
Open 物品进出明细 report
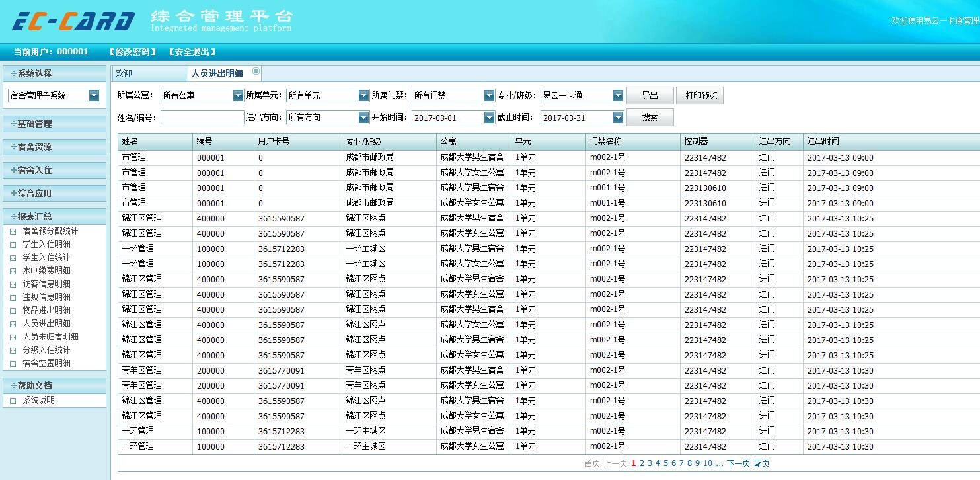[46, 310]
